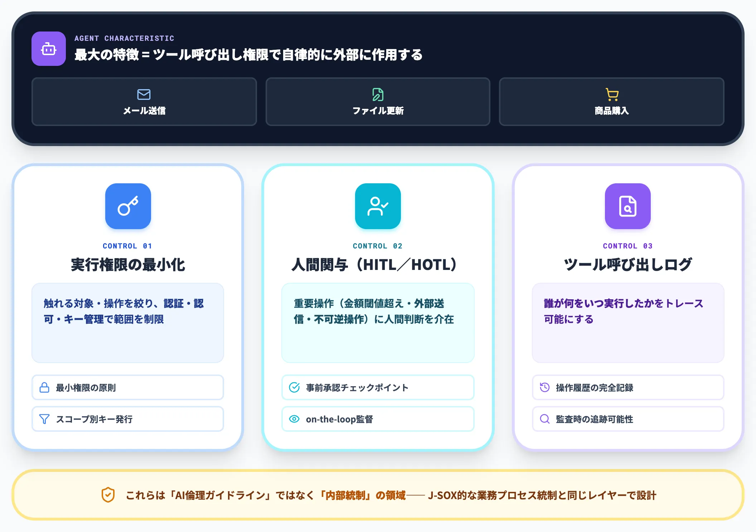756x532 pixels.
Task: Click the mail envelope icon
Action: point(144,95)
